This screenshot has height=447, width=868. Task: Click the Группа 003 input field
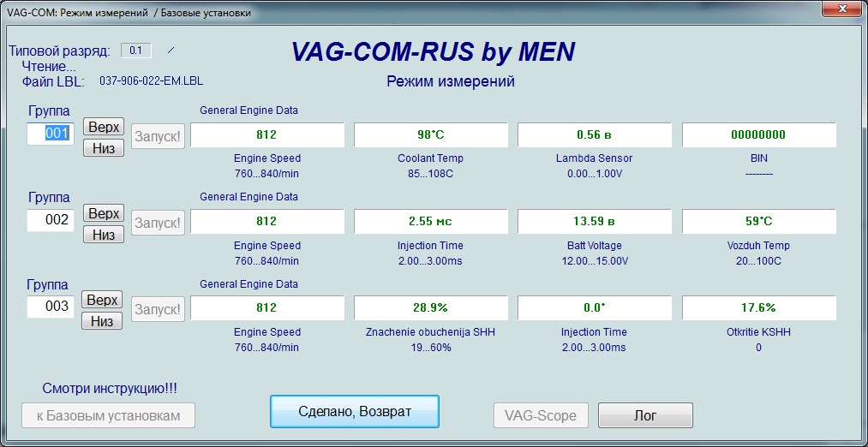pos(51,307)
